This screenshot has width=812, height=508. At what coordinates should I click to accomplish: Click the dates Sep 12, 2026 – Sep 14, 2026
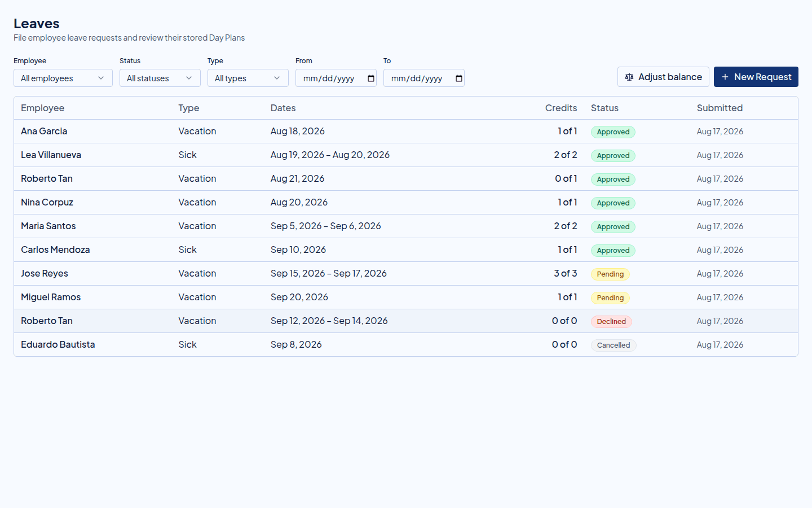point(329,321)
